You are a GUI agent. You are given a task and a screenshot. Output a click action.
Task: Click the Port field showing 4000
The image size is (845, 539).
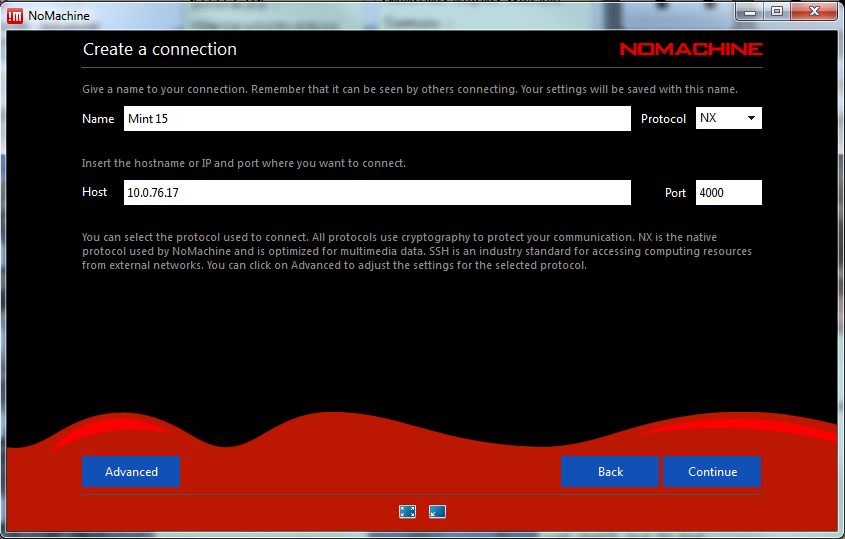[x=729, y=192]
